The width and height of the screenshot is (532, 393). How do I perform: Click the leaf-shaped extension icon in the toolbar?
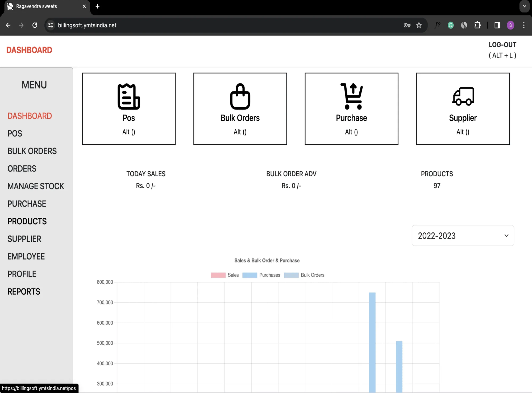pyautogui.click(x=464, y=25)
